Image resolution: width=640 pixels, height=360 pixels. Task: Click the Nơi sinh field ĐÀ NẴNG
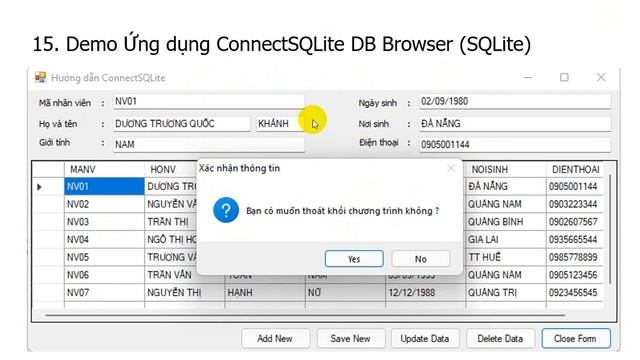coord(515,124)
